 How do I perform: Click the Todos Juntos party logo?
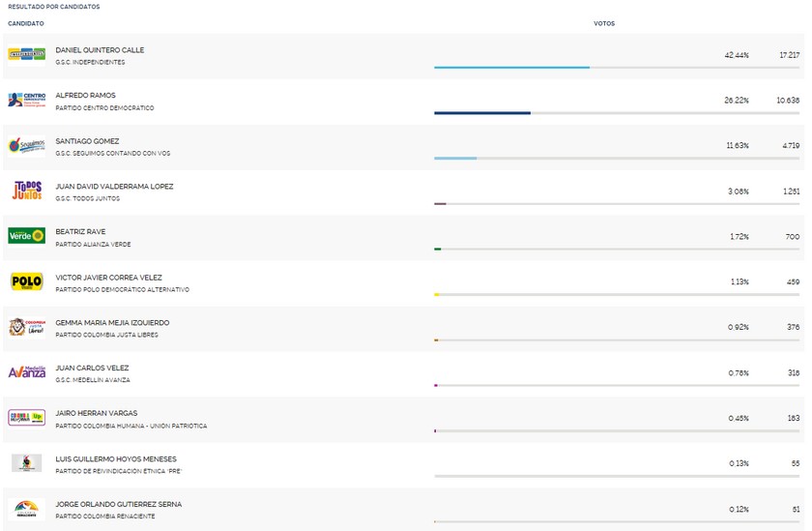tap(26, 191)
